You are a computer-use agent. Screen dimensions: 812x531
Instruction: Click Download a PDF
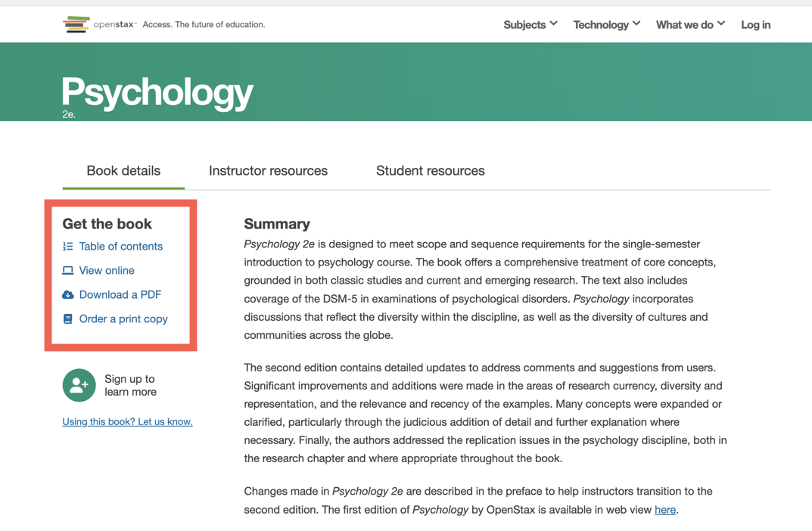[119, 294]
